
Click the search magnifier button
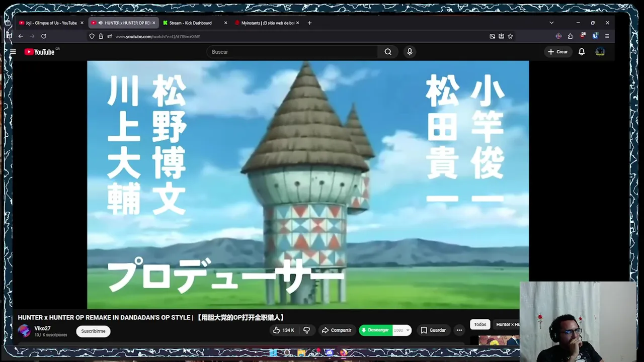[x=388, y=52]
